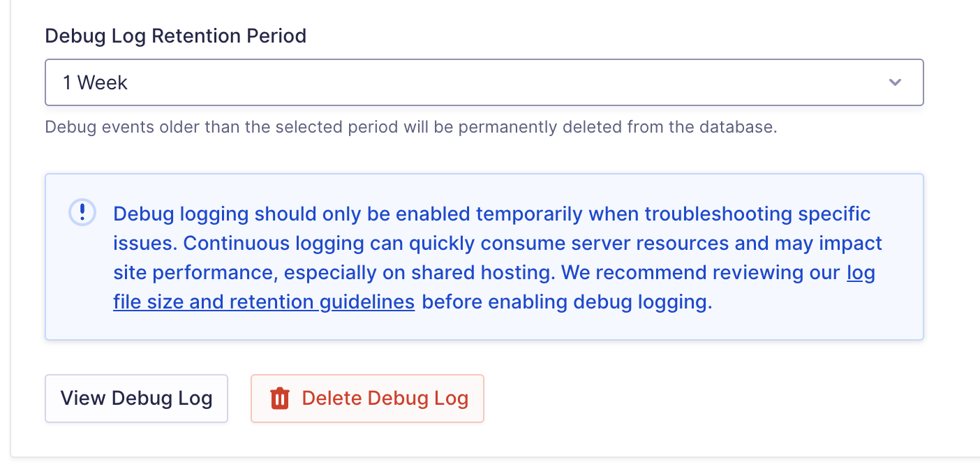
Task: Click the red "Delete Debug Log" text label
Action: click(x=385, y=399)
